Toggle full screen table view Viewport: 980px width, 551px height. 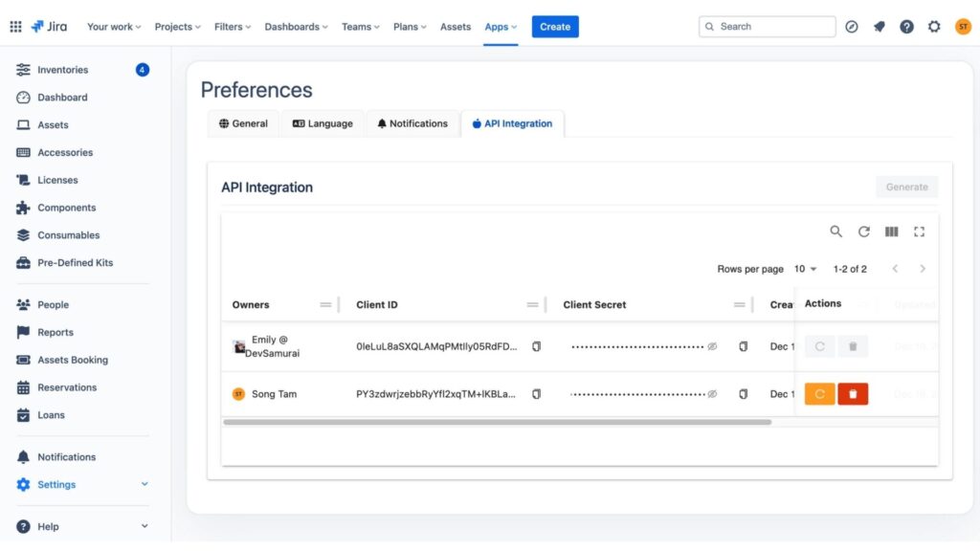click(x=919, y=231)
